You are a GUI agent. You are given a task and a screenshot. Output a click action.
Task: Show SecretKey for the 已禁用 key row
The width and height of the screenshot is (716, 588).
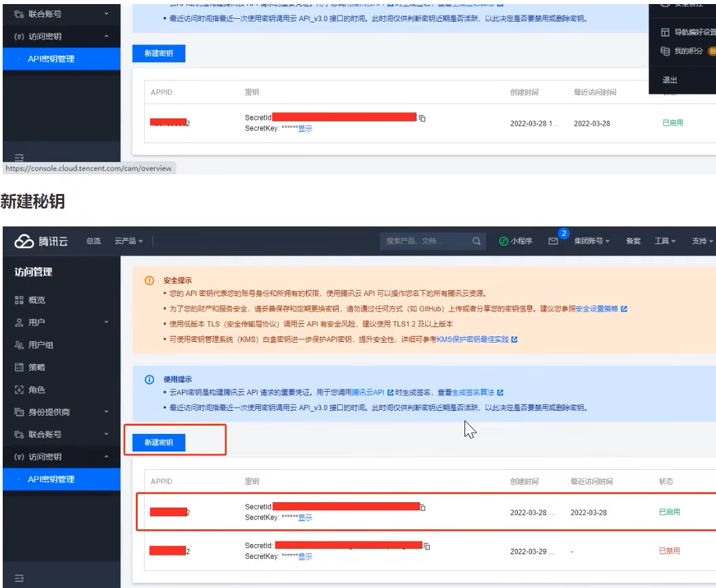click(x=305, y=557)
